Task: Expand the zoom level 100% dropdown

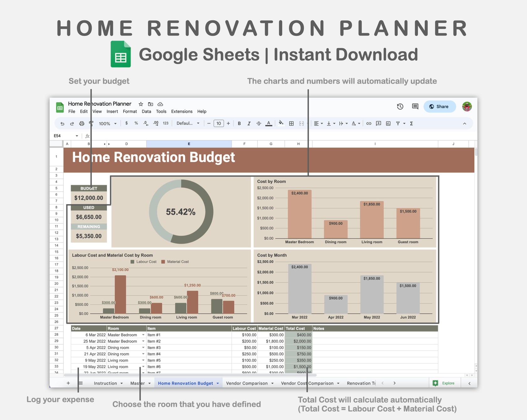Action: (x=107, y=123)
